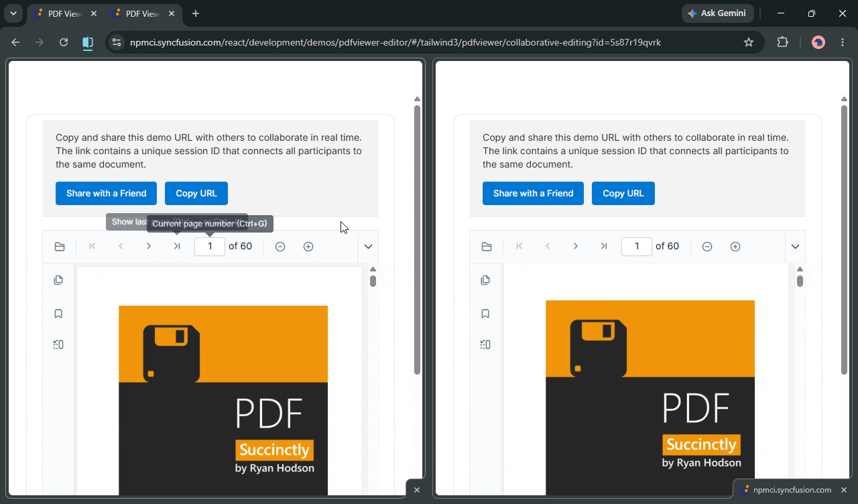Click right page's outer vertical scrollbar

pyautogui.click(x=844, y=239)
